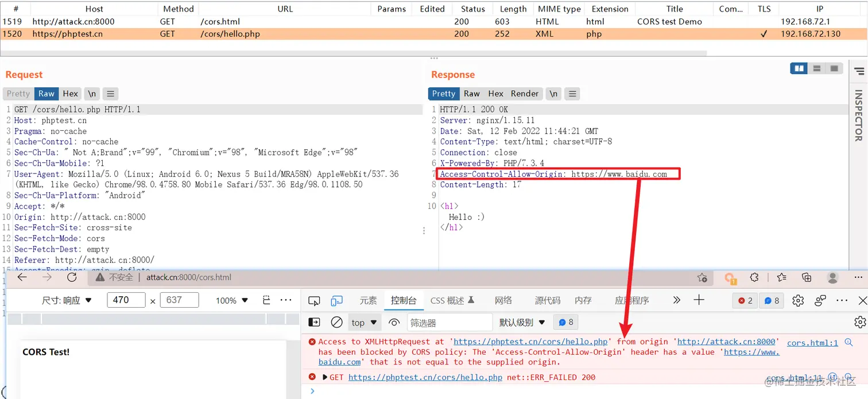Open the 100% zoom dropdown
Image resolution: width=868 pixels, height=399 pixels.
click(x=232, y=300)
